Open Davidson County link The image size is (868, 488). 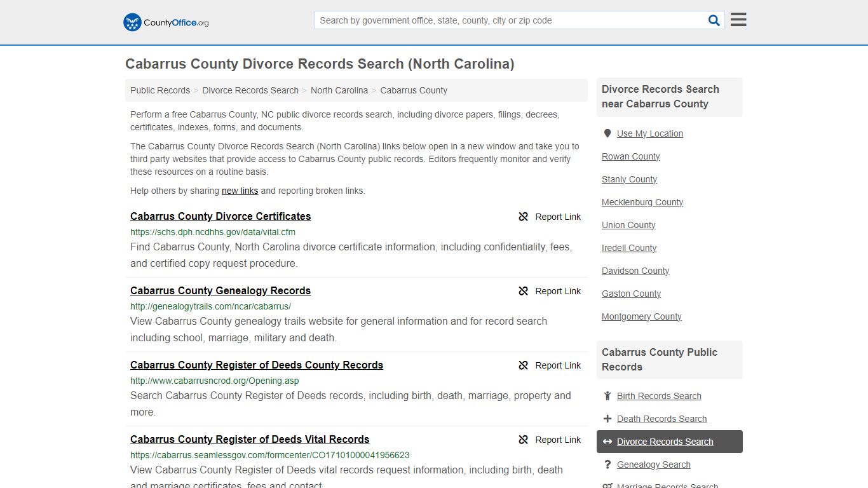pos(635,271)
